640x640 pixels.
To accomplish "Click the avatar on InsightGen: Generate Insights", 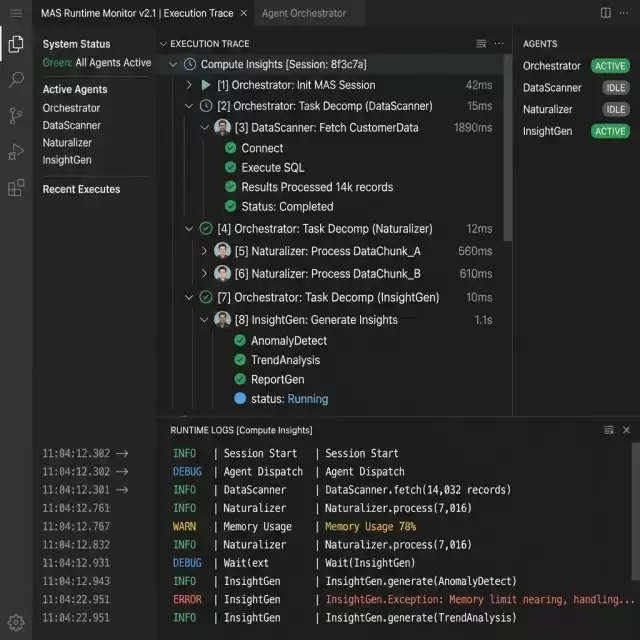I will 222,320.
